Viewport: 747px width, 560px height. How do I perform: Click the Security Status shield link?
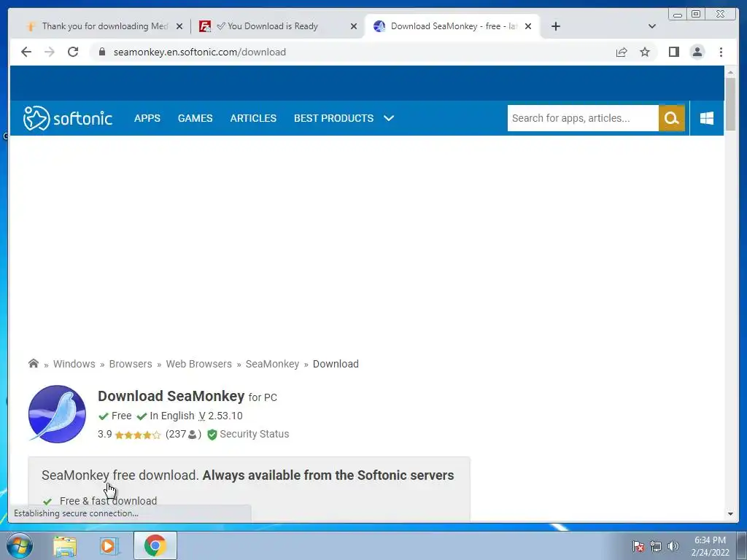pyautogui.click(x=248, y=435)
